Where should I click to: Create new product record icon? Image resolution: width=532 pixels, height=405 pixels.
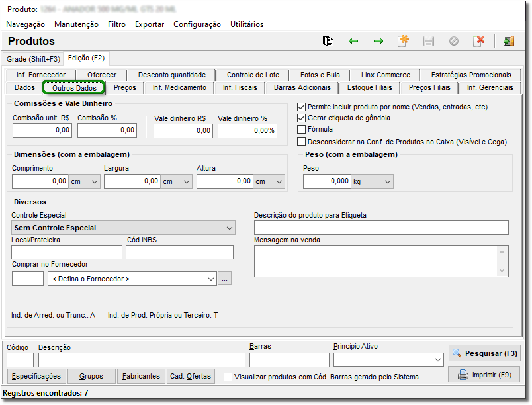(x=403, y=41)
